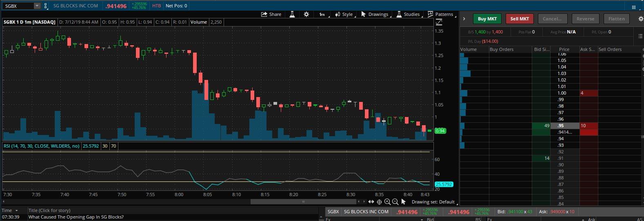The image size is (644, 221).
Task: Click the ask size 4 cell at 1.00
Action: (x=588, y=93)
